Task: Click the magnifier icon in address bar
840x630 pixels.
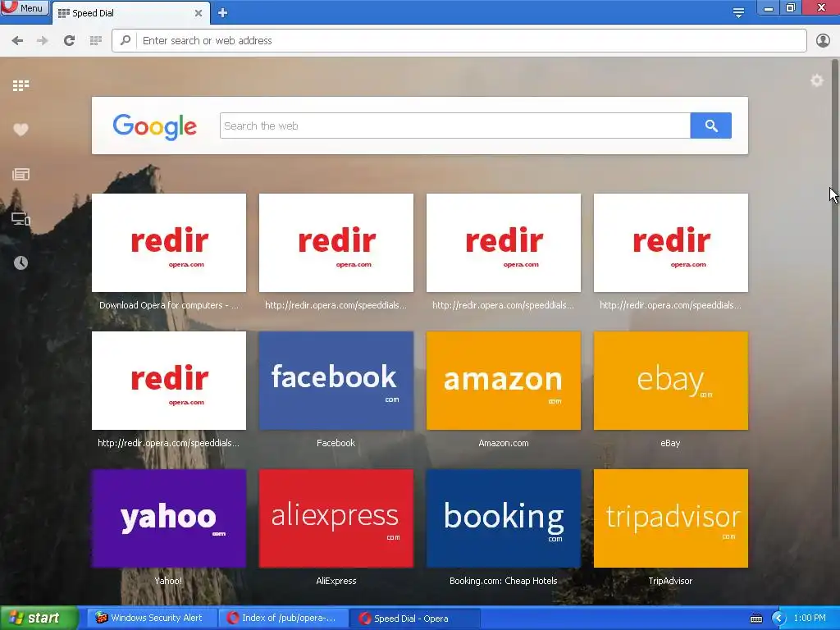Action: 126,40
